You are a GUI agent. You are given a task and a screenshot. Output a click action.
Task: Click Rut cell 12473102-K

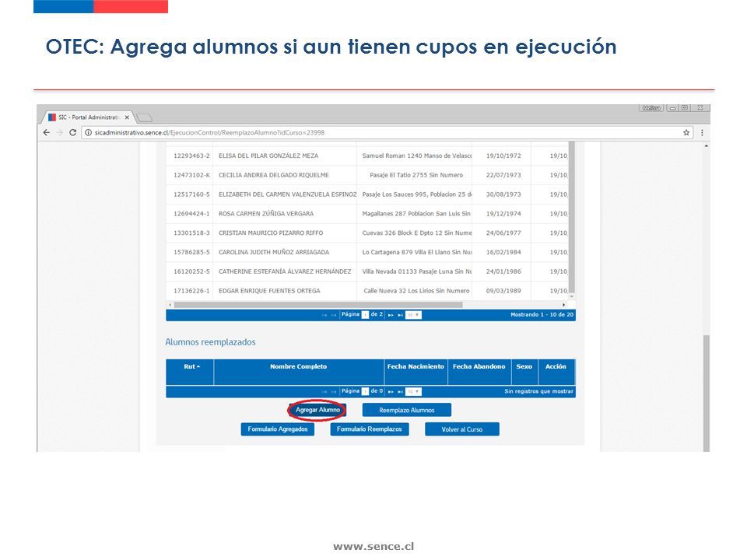point(191,175)
